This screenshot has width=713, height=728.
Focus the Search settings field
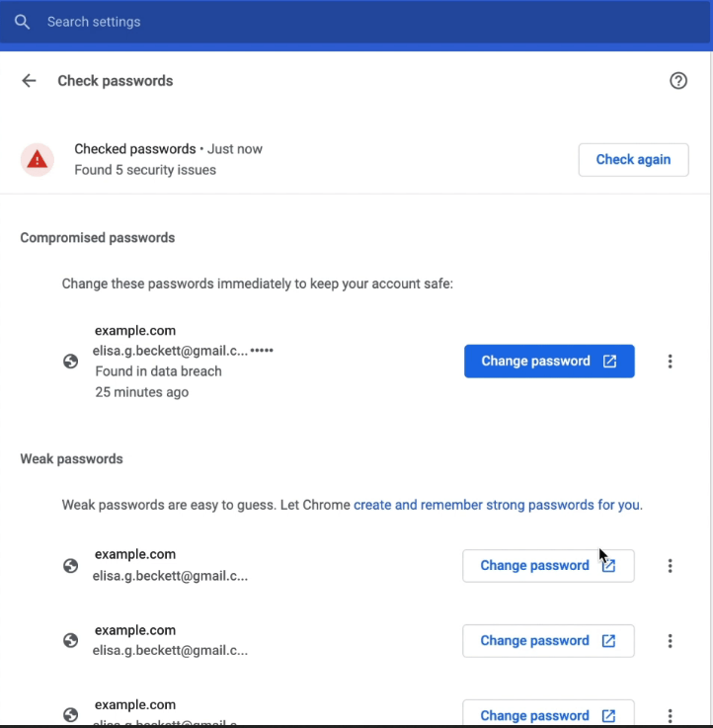click(x=296, y=22)
